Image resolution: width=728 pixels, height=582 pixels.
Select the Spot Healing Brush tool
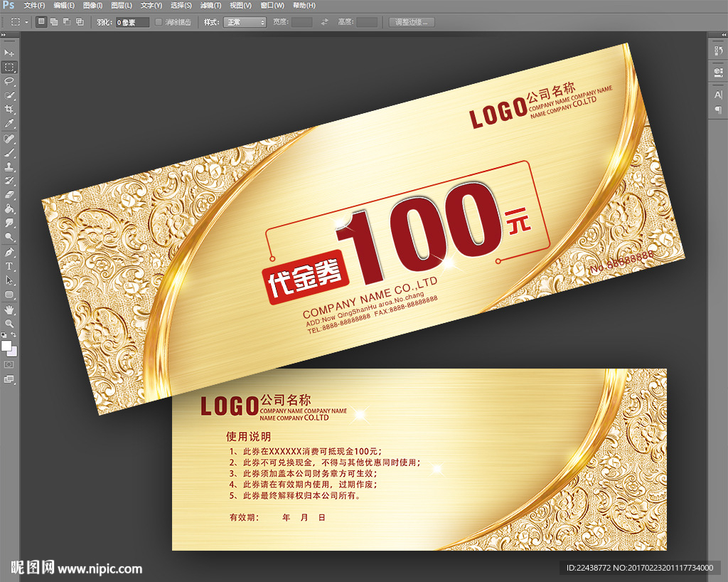[9, 139]
